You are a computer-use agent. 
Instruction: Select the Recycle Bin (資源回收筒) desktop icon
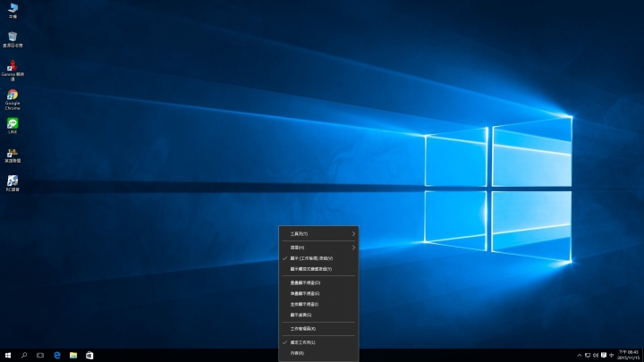tap(13, 40)
